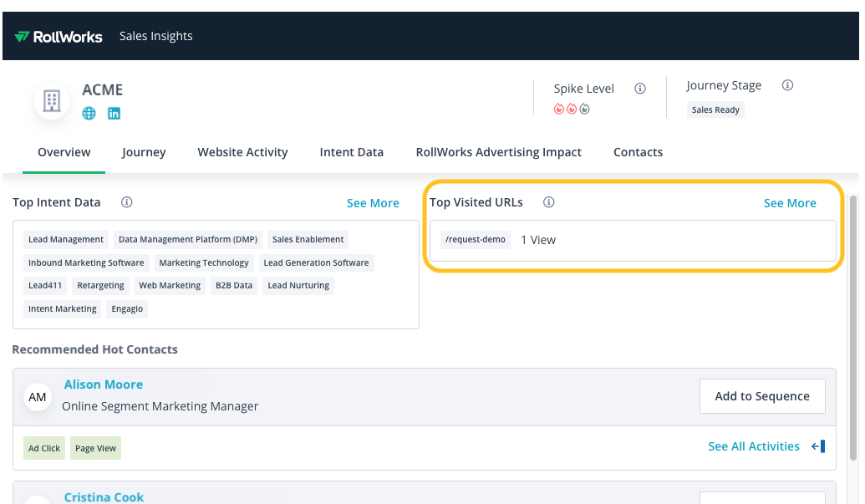Click the Sales Insights header title

click(x=156, y=37)
